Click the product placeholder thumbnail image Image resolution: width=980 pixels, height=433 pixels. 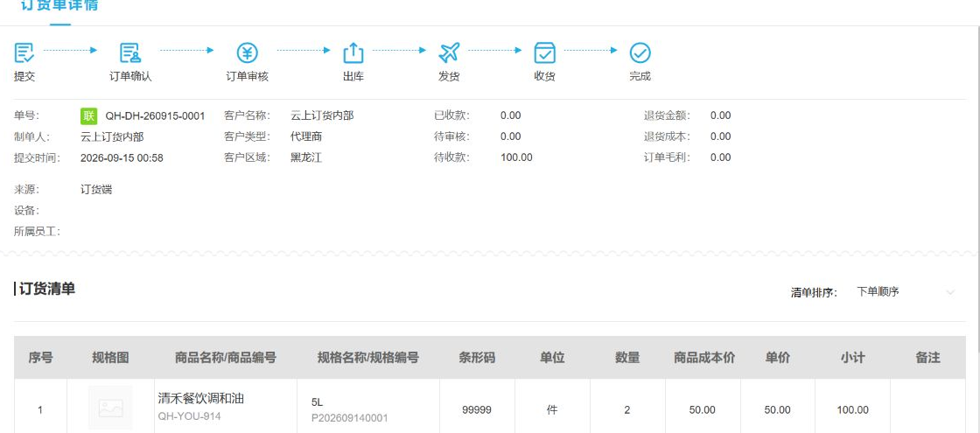point(110,408)
